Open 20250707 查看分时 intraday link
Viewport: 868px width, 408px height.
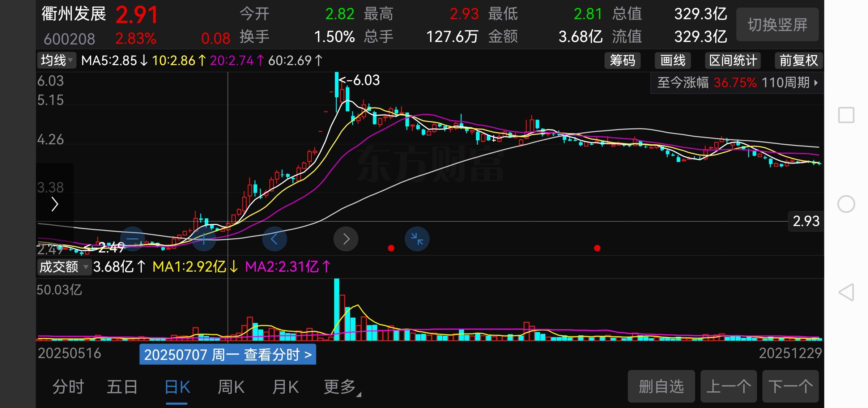(227, 354)
